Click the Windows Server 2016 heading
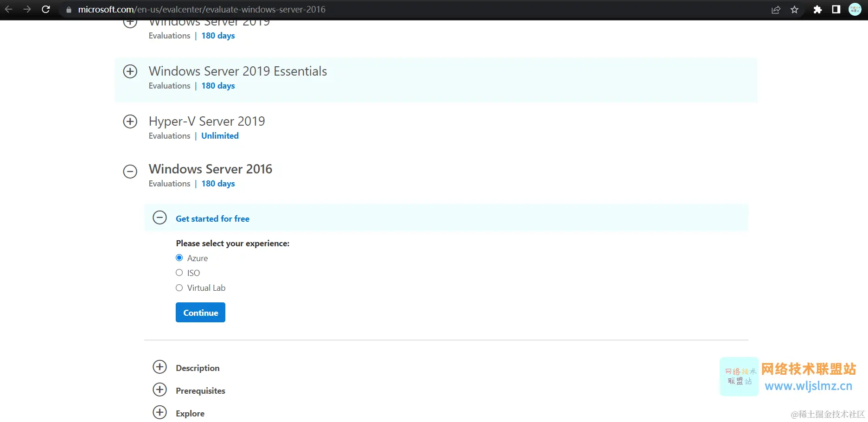The width and height of the screenshot is (868, 422). click(211, 169)
